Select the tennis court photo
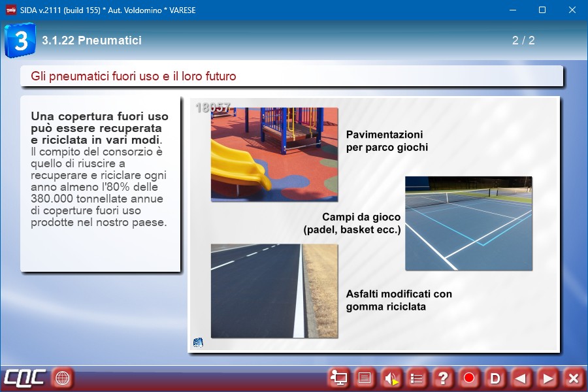The width and height of the screenshot is (588, 392). [468, 223]
